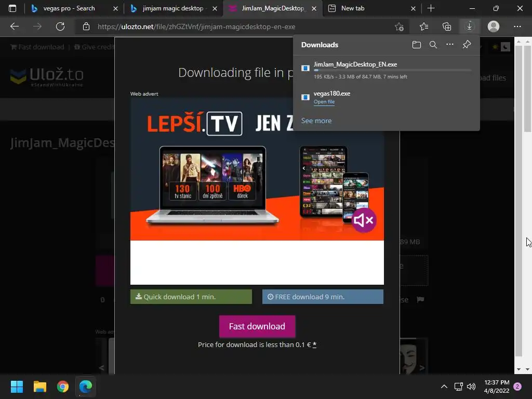Open file link for vegas180.exe

pos(324,102)
